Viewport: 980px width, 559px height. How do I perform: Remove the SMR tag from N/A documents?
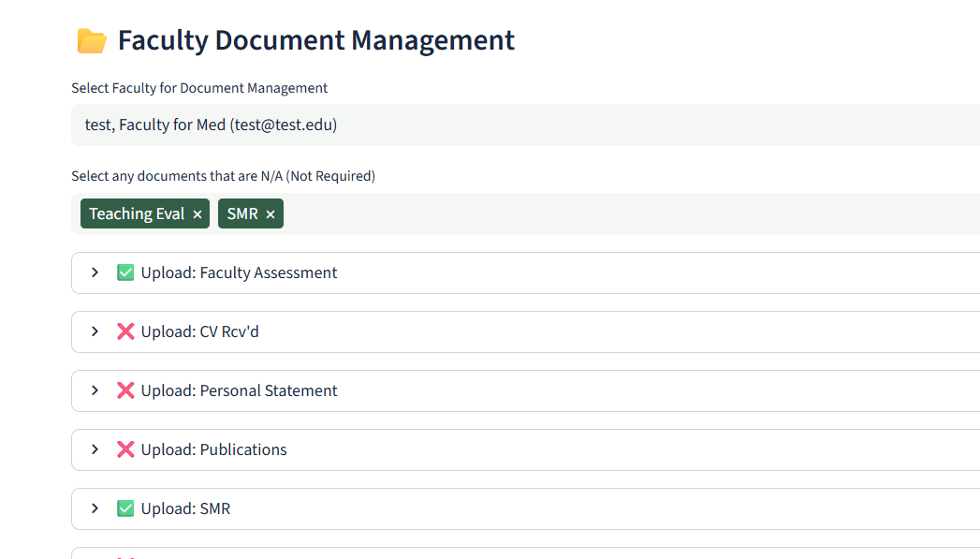tap(270, 213)
